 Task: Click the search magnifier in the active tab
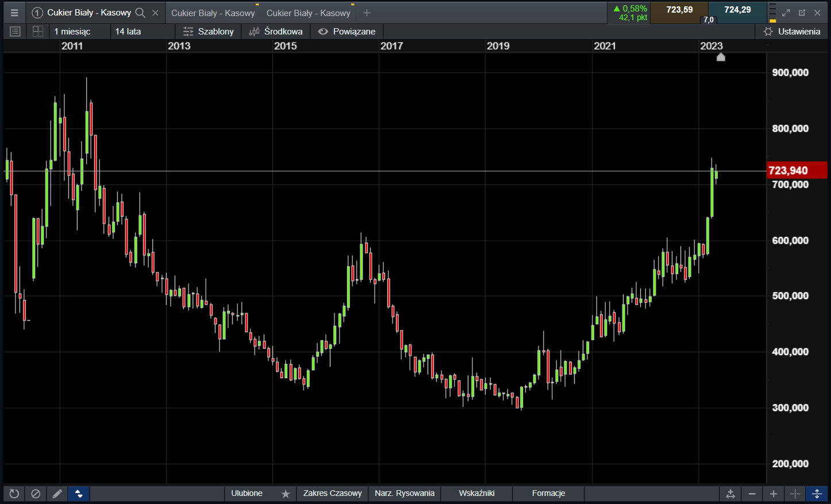click(x=140, y=13)
